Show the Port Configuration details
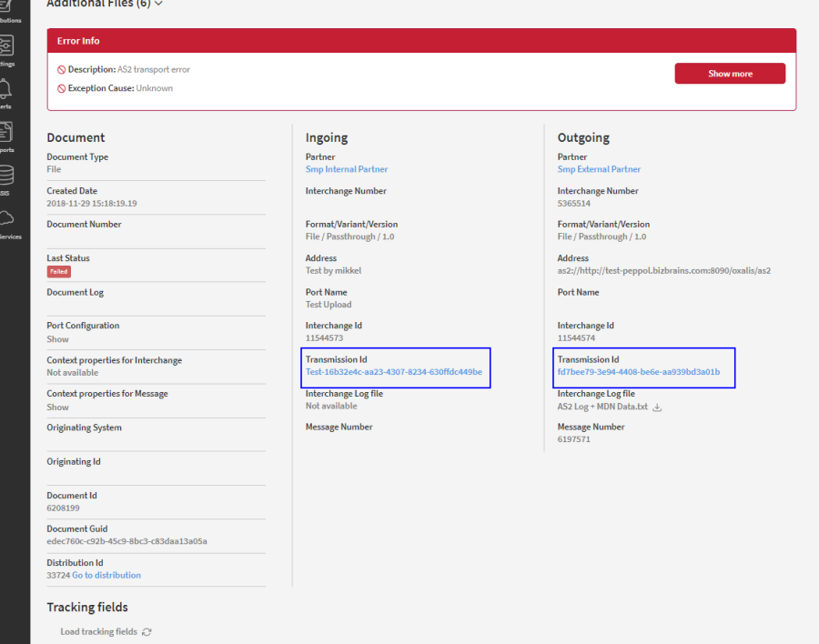 click(57, 339)
